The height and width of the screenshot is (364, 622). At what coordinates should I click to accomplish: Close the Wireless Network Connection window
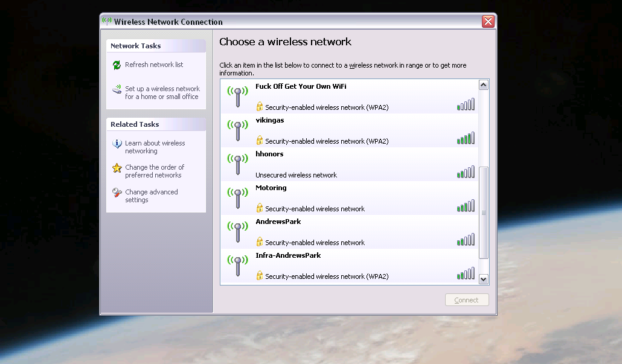tap(488, 22)
